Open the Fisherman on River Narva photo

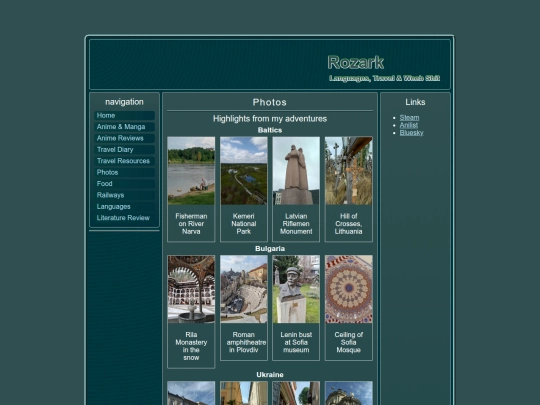(191, 171)
